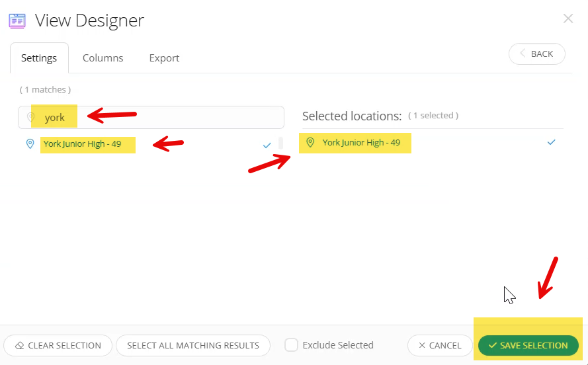Click the pin icon in search field
The image size is (588, 365).
(30, 118)
